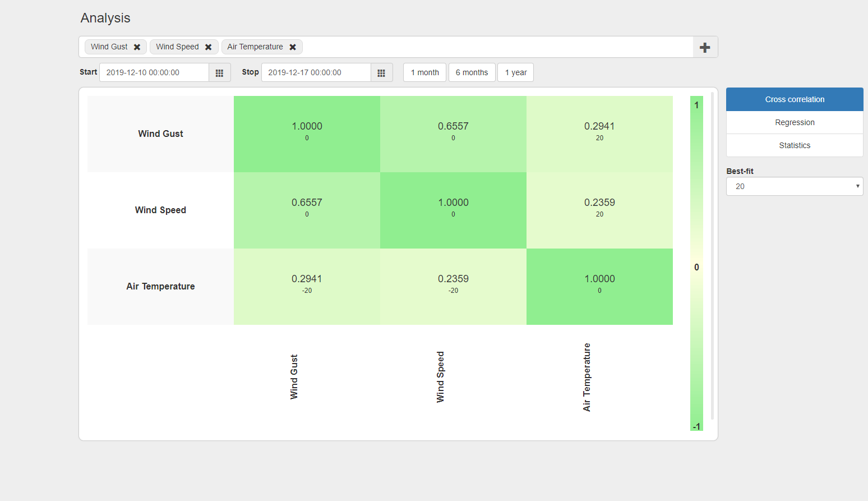Open the Start date calendar picker
The height and width of the screenshot is (501, 868).
(220, 72)
